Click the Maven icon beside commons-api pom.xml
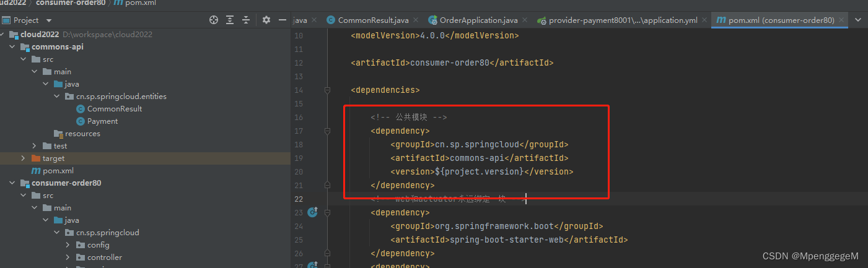 pos(36,171)
